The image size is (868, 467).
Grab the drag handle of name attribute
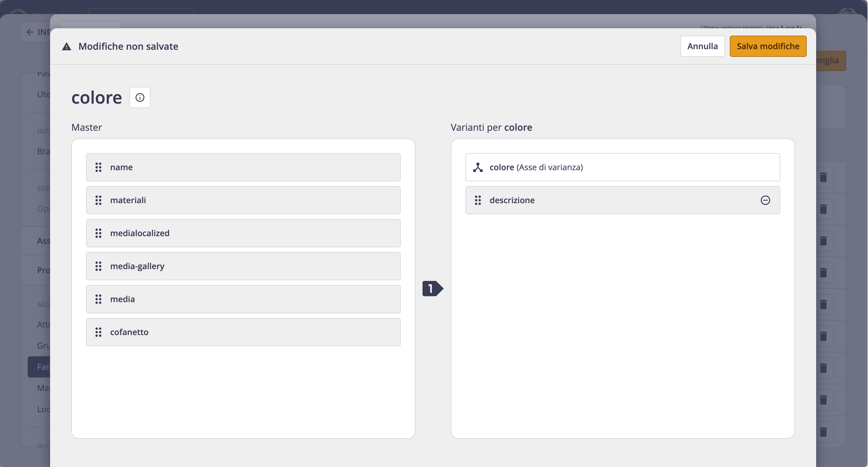tap(98, 167)
